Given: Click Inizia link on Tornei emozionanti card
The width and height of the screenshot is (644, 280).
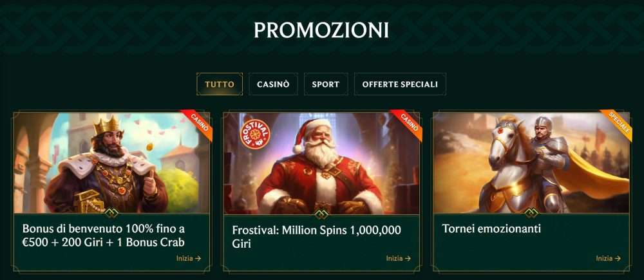Looking at the screenshot, I should pyautogui.click(x=609, y=258).
